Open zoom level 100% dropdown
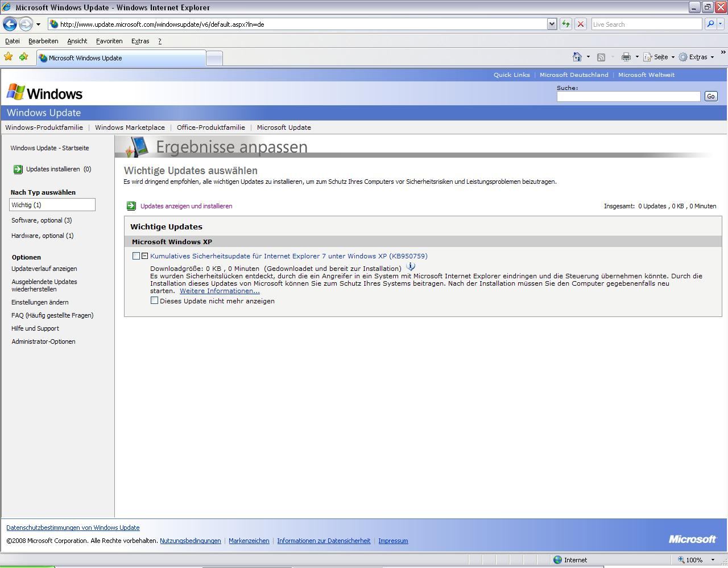Image resolution: width=728 pixels, height=568 pixels. click(713, 560)
